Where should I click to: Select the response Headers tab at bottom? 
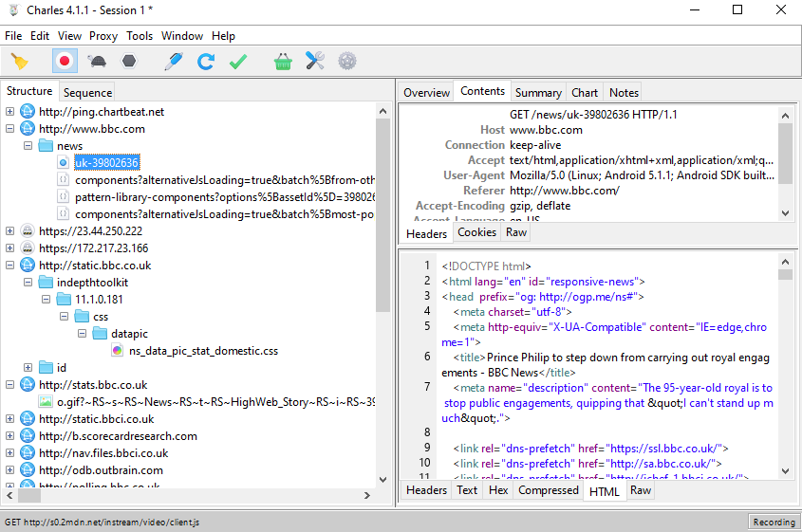tap(426, 490)
